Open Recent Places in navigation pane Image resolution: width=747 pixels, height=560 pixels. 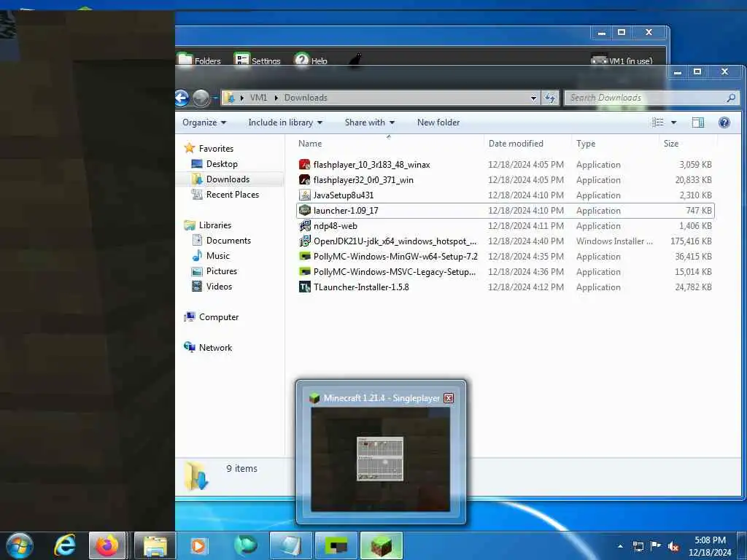(x=233, y=194)
